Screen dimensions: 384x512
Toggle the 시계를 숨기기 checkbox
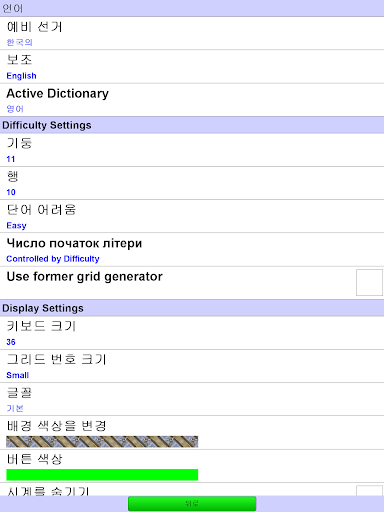(x=369, y=491)
